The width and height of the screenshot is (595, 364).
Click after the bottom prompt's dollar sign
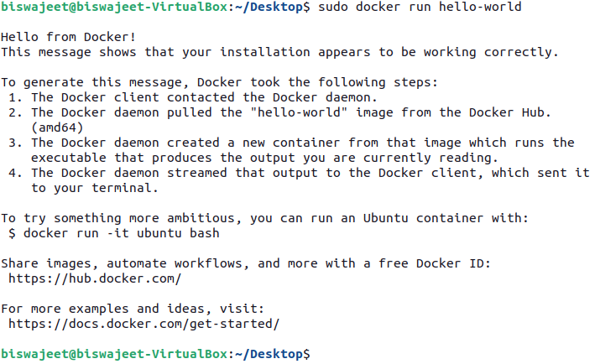[317, 354]
